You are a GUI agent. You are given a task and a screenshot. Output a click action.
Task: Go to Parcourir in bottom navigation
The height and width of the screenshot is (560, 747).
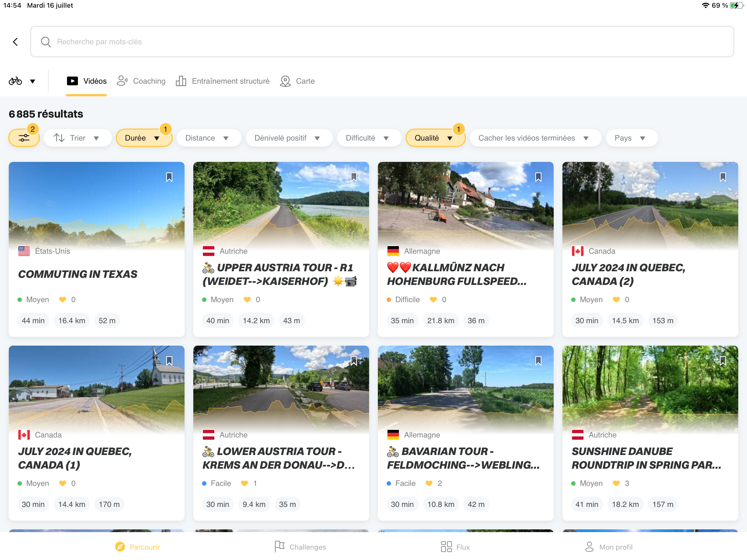pos(137,547)
